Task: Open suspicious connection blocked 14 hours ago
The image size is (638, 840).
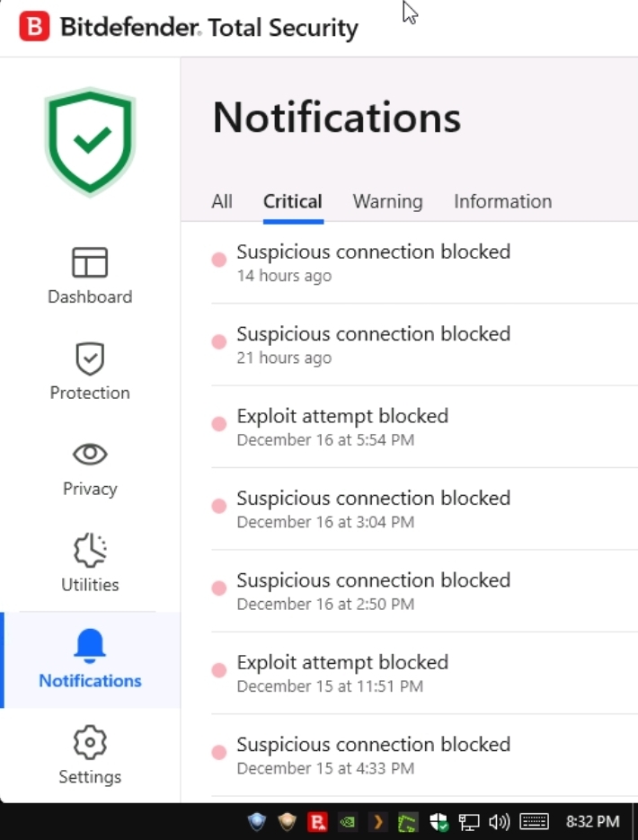Action: (x=373, y=261)
